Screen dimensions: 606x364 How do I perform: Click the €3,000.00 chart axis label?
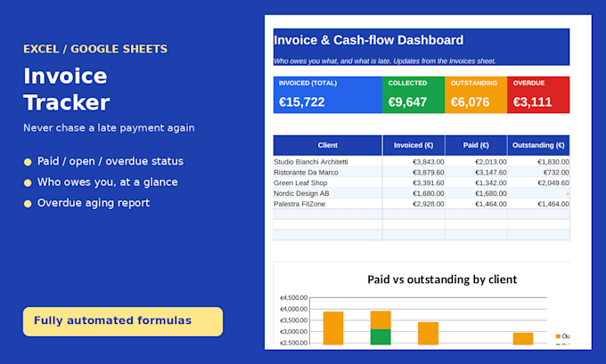pyautogui.click(x=294, y=332)
